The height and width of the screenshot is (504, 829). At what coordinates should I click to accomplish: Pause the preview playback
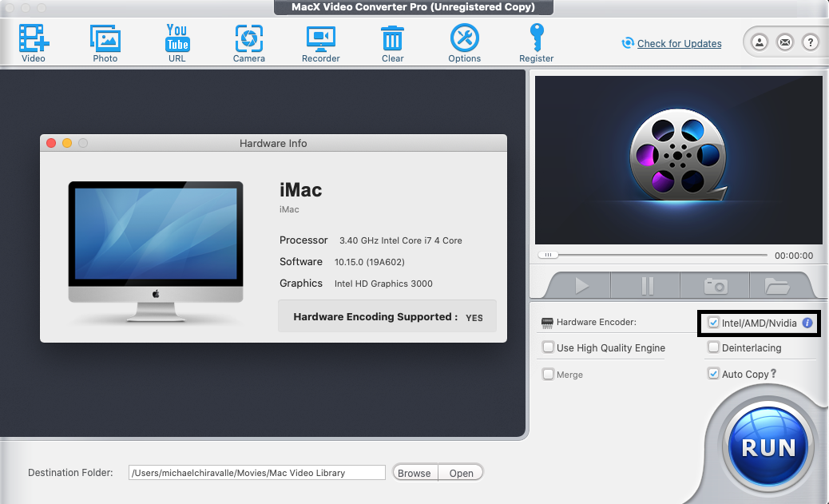pos(647,286)
